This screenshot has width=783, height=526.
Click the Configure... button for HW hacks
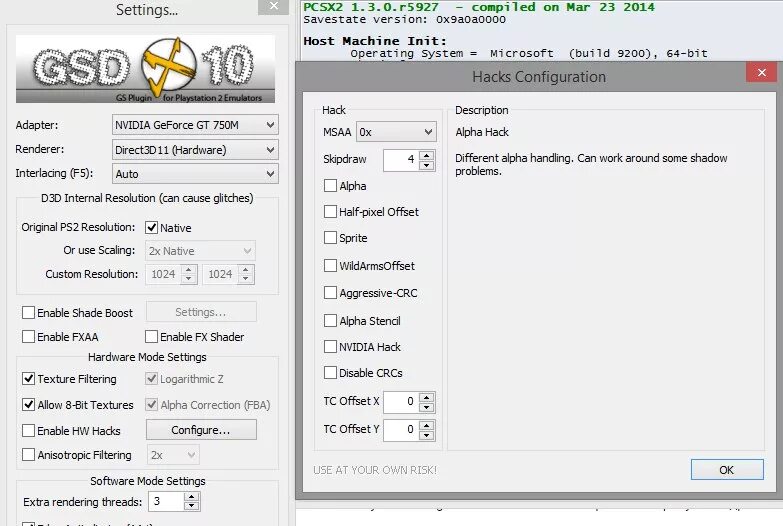tap(201, 430)
